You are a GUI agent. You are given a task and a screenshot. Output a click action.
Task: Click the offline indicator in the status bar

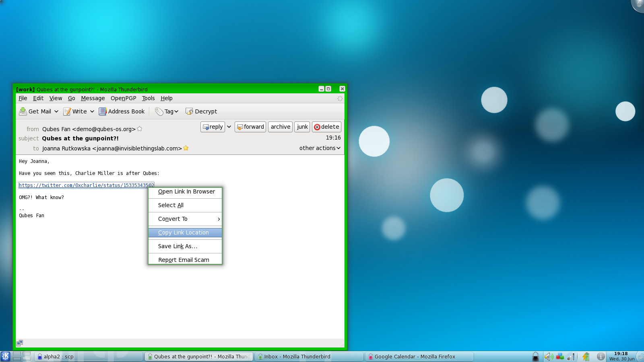point(20,342)
